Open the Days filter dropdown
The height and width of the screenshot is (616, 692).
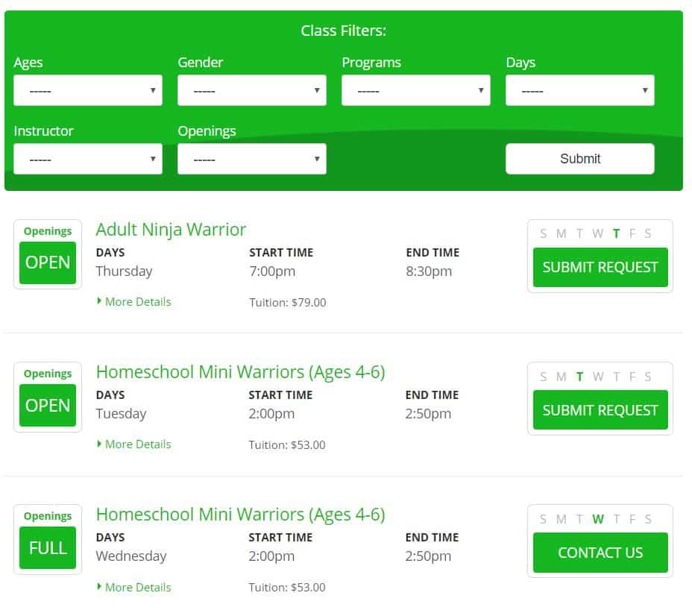point(580,90)
